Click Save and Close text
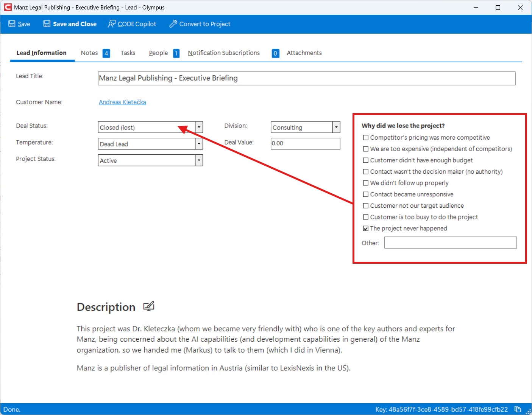 click(75, 24)
